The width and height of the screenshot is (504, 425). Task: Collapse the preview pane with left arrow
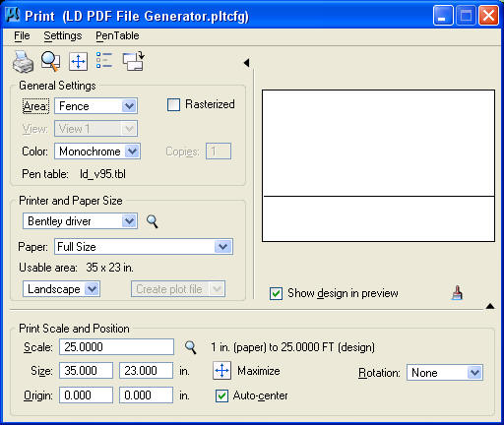pos(247,63)
